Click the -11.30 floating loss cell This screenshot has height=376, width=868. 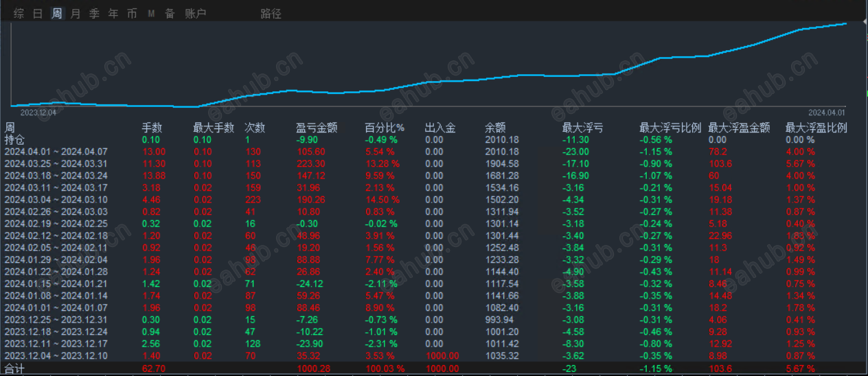coord(575,139)
